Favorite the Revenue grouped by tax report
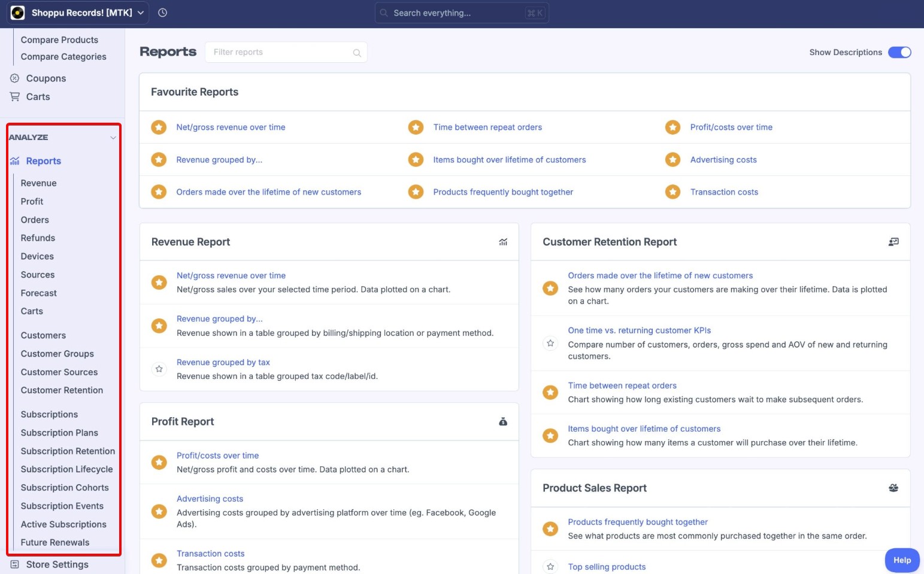 click(159, 369)
